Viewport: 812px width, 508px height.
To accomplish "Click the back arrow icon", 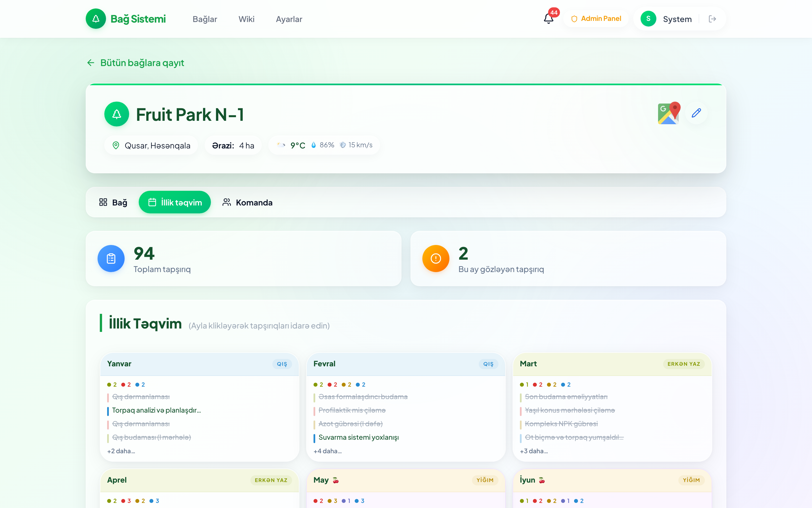I will (91, 63).
